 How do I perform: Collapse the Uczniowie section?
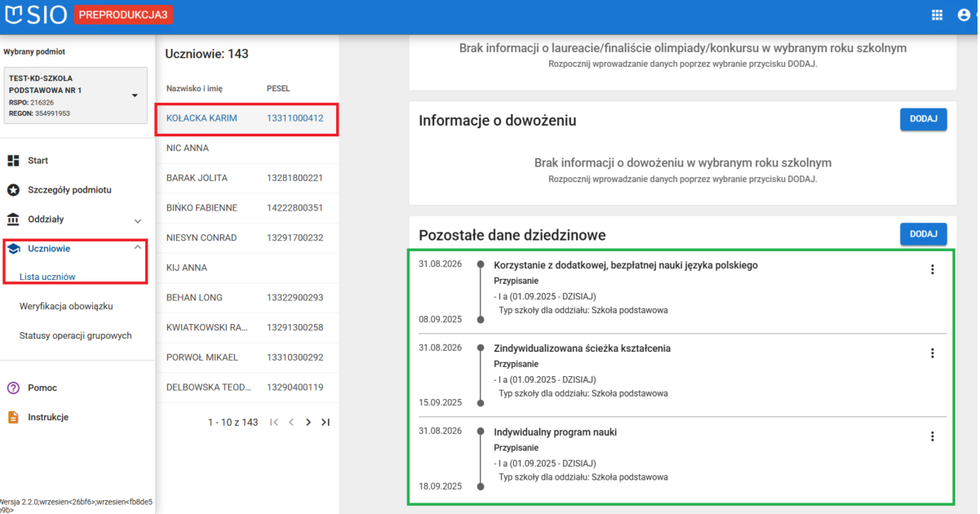[x=139, y=248]
